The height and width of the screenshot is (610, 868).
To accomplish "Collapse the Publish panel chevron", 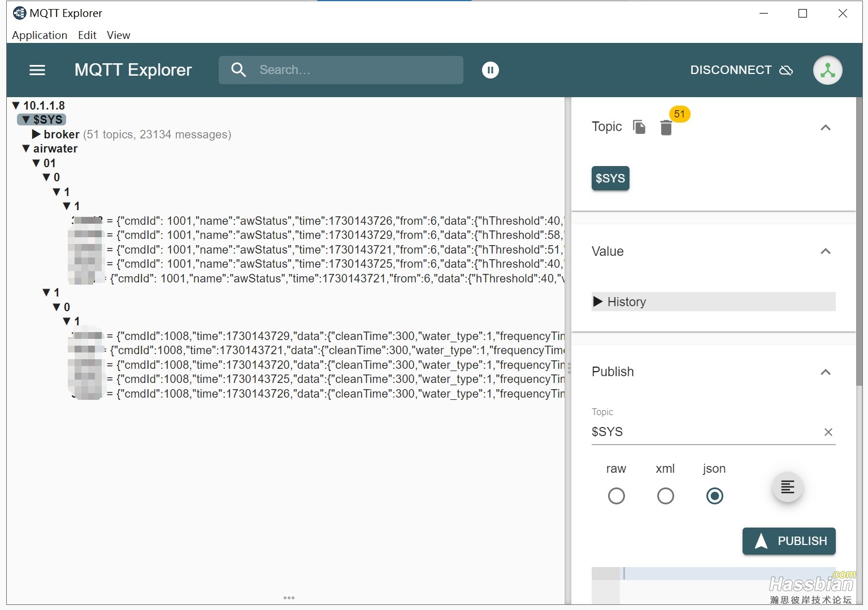I will pos(826,372).
